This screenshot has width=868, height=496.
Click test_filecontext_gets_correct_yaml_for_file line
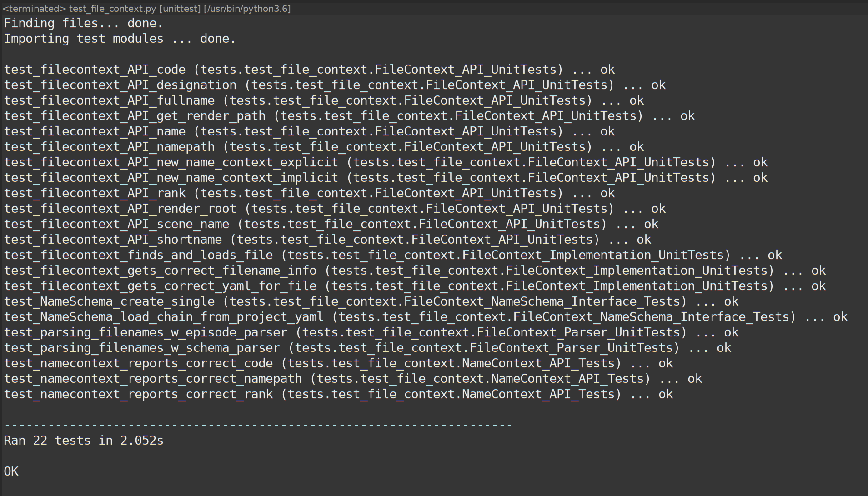(x=415, y=286)
